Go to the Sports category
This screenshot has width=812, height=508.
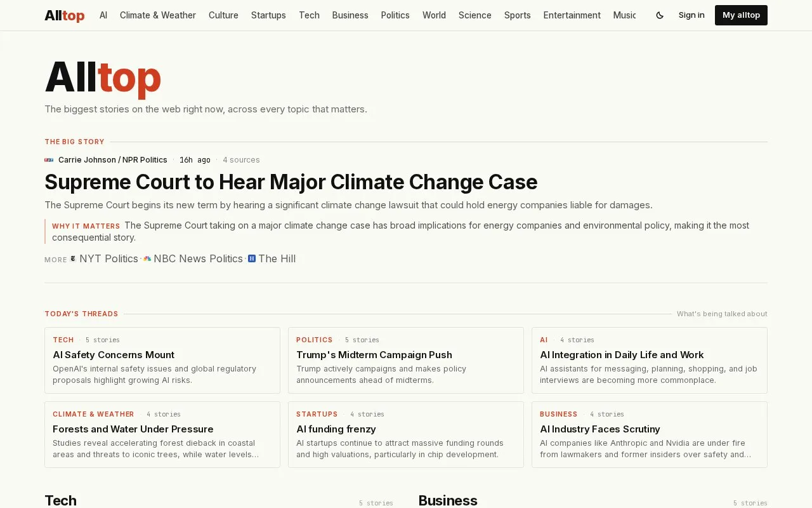(518, 15)
